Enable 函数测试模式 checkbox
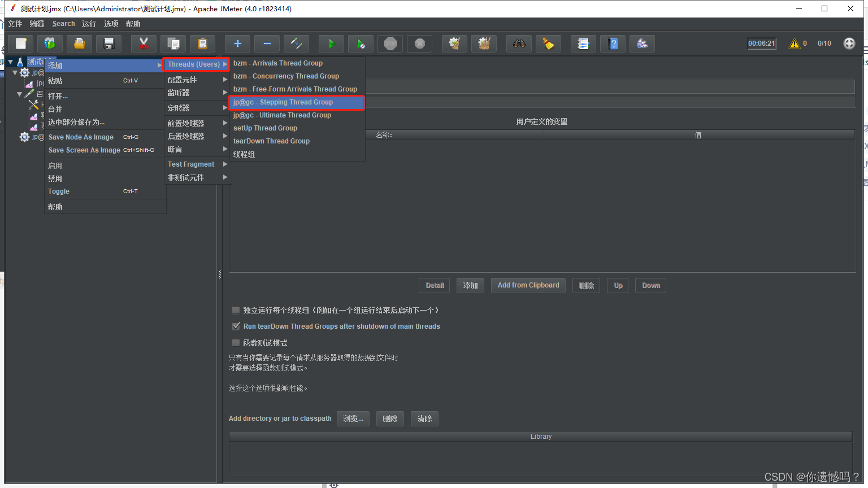This screenshot has height=488, width=868. click(x=236, y=343)
